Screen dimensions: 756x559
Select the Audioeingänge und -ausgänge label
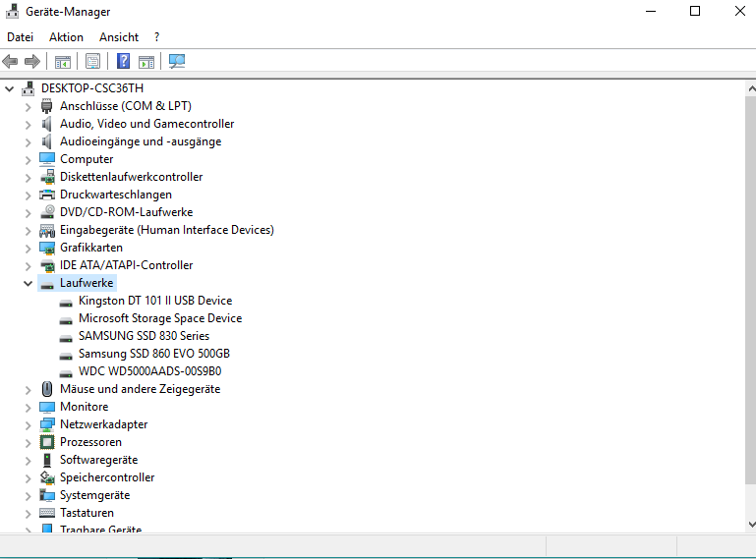coord(141,141)
